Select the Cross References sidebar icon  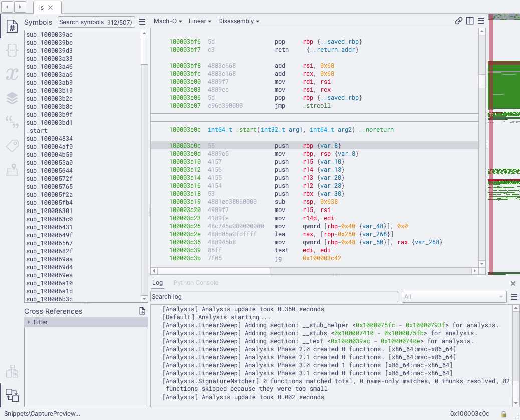pos(12,395)
